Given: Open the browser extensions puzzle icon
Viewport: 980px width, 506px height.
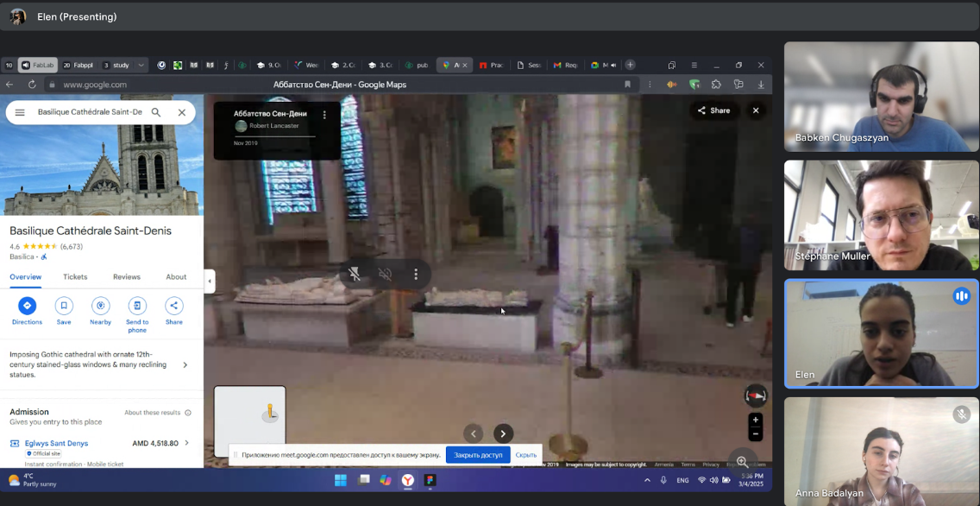Looking at the screenshot, I should (x=716, y=85).
